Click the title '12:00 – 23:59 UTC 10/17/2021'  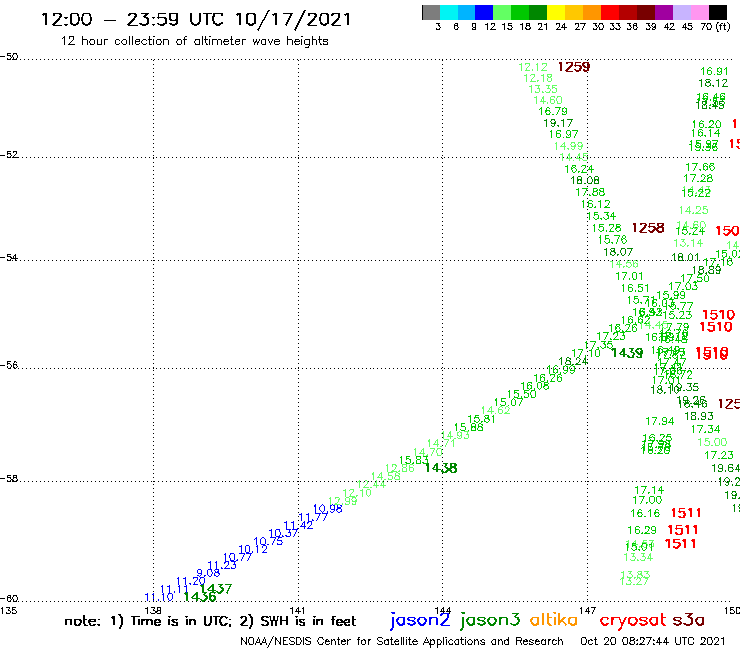click(196, 19)
